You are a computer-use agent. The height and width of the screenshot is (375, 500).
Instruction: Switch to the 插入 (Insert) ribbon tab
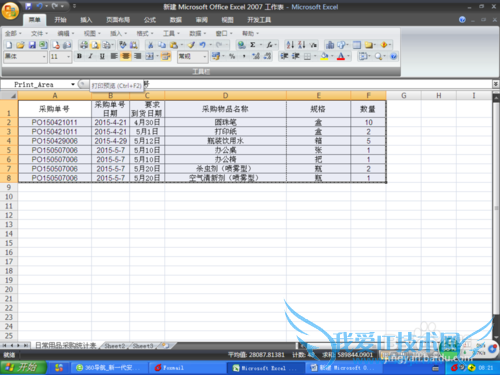point(86,20)
